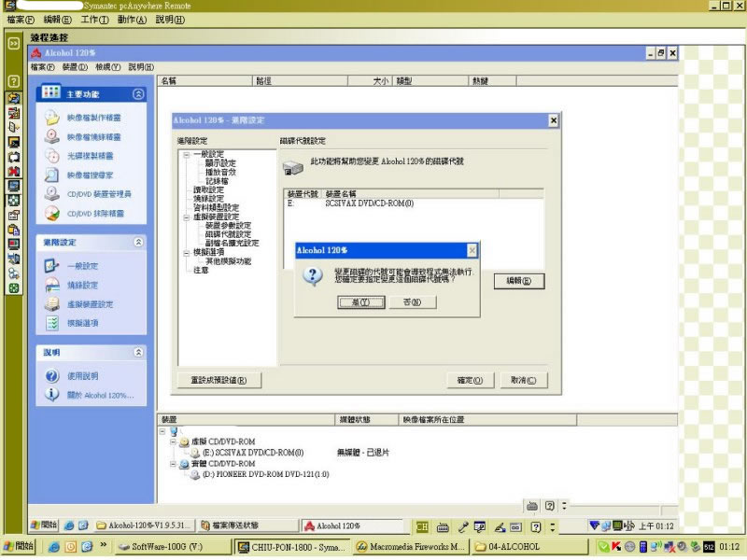This screenshot has height=560, width=747.
Task: Click 取消(C) in the settings dialog
Action: pos(524,381)
